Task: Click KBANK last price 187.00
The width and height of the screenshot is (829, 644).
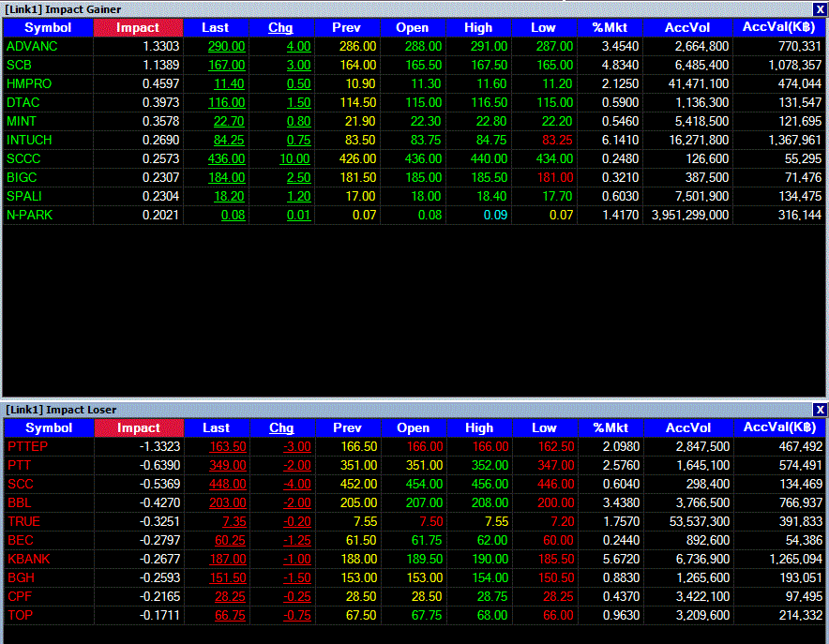Action: (228, 559)
